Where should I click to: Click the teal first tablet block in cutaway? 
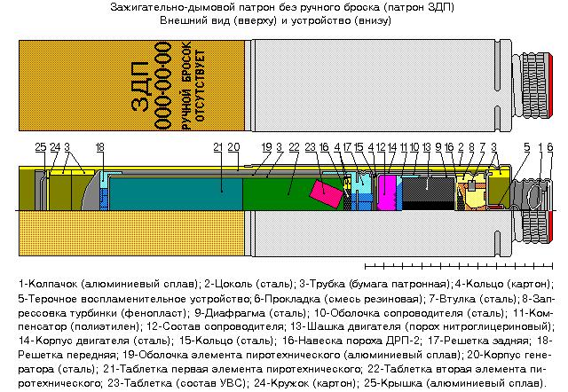pos(176,193)
